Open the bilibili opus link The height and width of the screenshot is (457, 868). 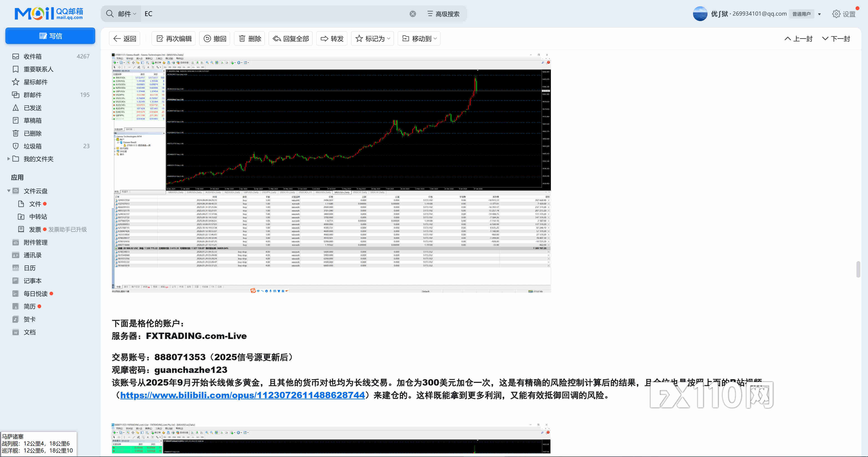(243, 395)
